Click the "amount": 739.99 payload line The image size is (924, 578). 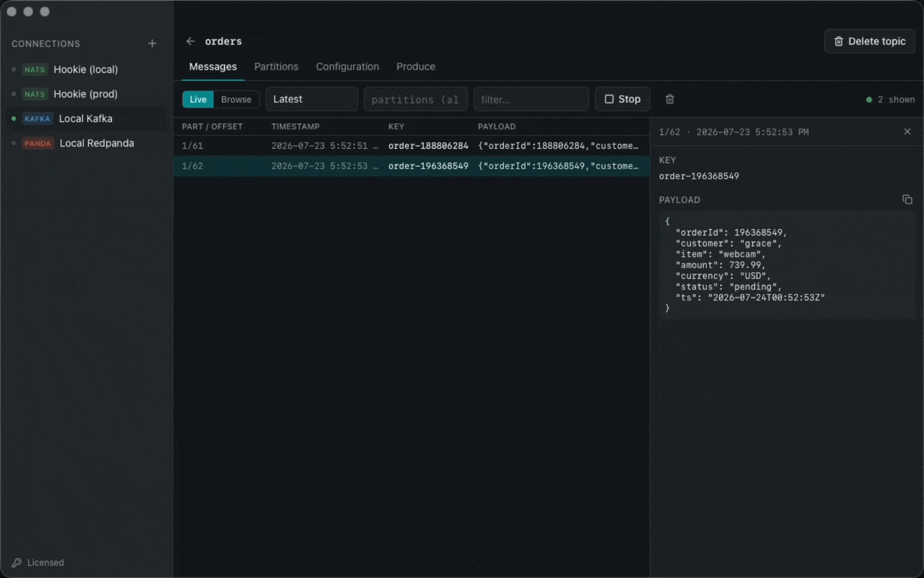720,265
